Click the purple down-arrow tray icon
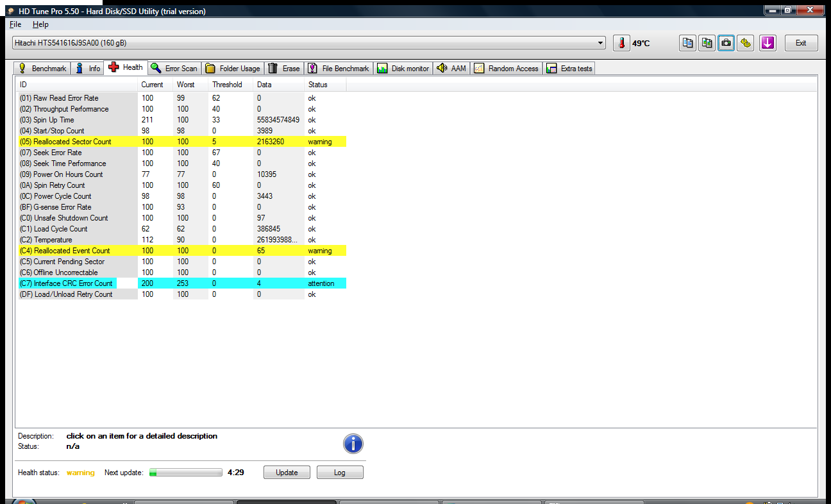 [768, 43]
